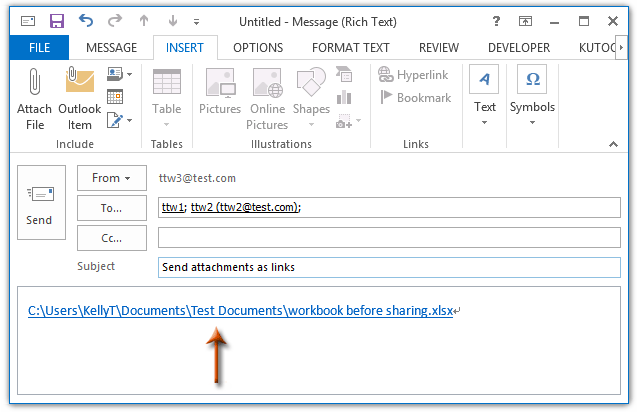Click the ttw1 recipient in To field

pos(173,207)
